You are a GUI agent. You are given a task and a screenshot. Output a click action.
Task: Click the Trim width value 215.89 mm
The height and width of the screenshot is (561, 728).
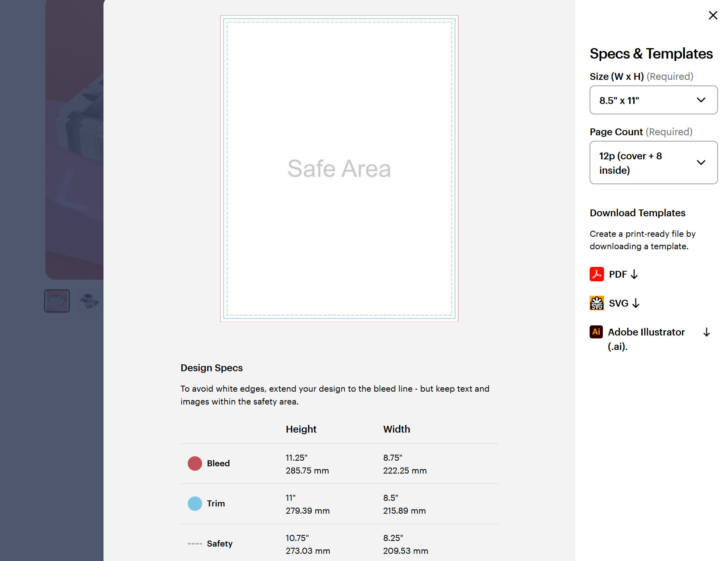pyautogui.click(x=404, y=511)
